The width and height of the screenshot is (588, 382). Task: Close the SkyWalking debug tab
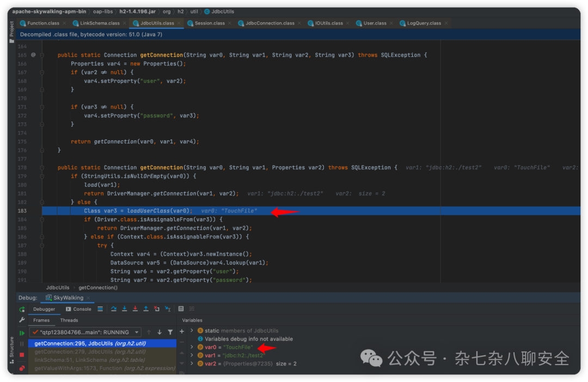click(89, 298)
